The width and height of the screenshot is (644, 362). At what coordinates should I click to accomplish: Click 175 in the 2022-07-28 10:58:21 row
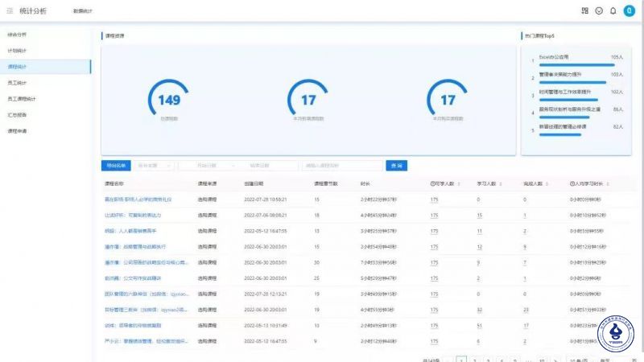coord(434,200)
